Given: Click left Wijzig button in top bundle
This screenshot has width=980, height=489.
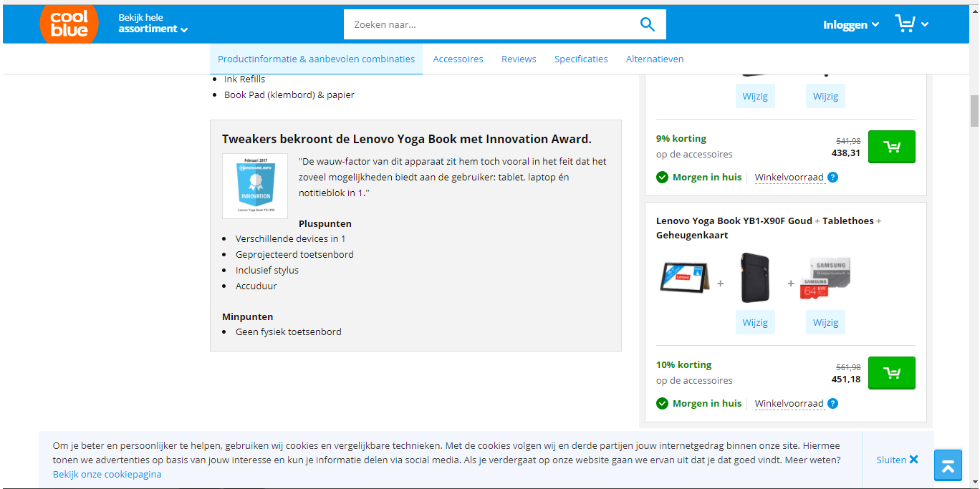Looking at the screenshot, I should pyautogui.click(x=755, y=96).
